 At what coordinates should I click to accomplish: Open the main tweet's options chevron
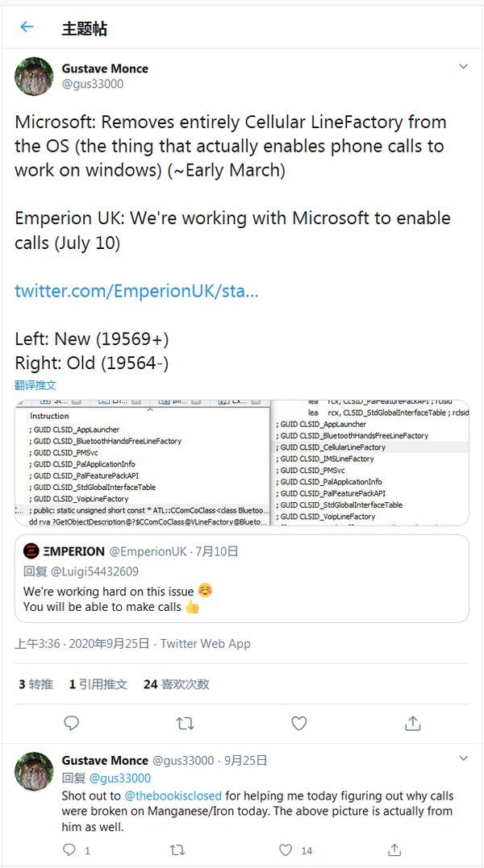463,66
